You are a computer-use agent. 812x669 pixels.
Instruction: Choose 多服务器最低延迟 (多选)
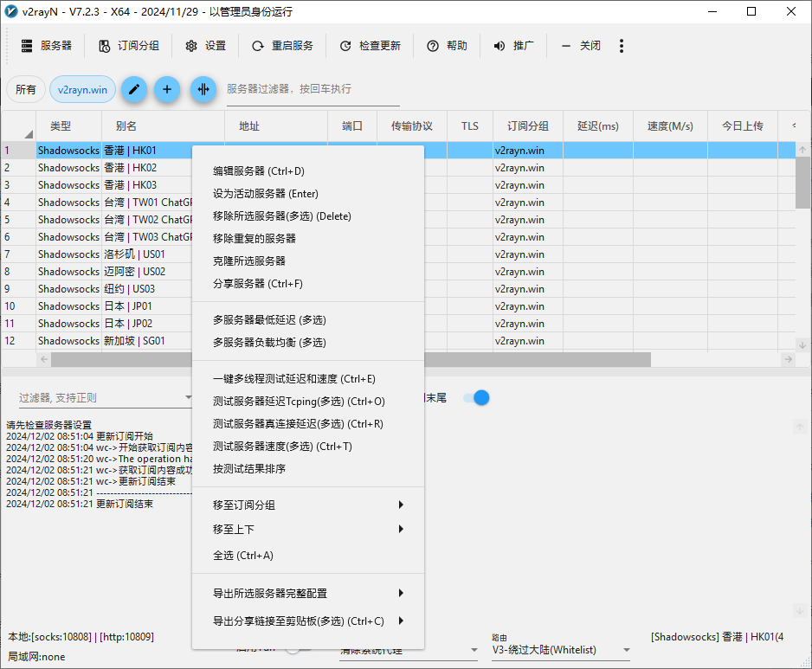click(x=307, y=320)
